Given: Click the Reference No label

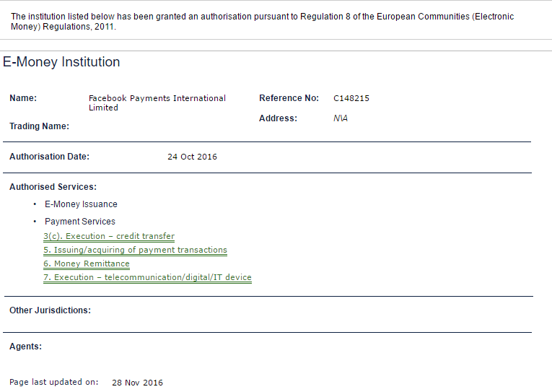Looking at the screenshot, I should click(289, 98).
